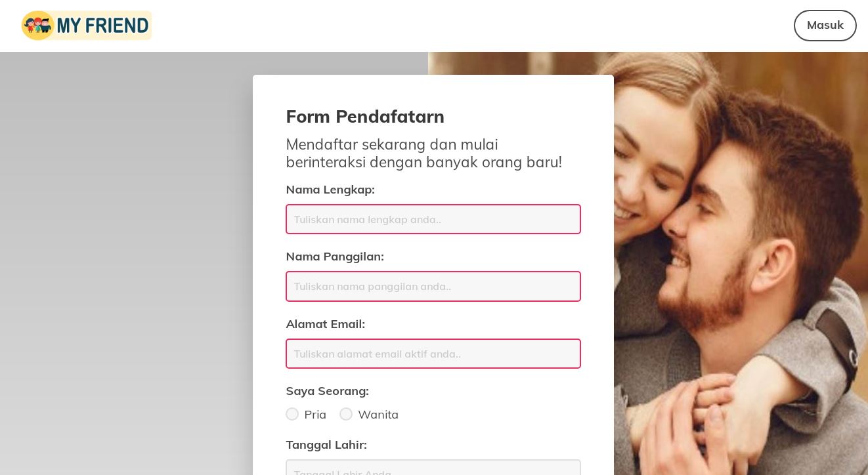Focus the Tanggal Lahir date field
Image resolution: width=868 pixels, height=475 pixels.
tap(433, 468)
